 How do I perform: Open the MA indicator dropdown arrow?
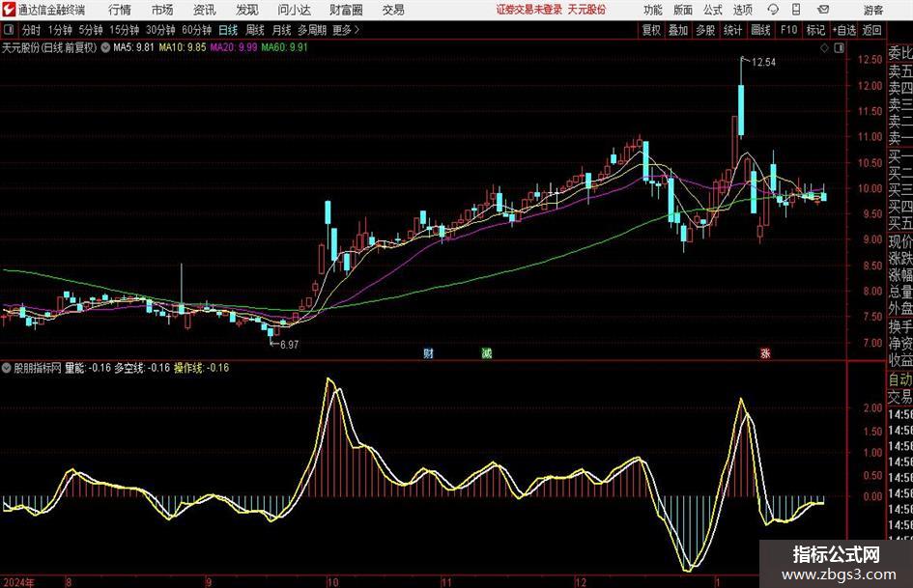pyautogui.click(x=105, y=47)
